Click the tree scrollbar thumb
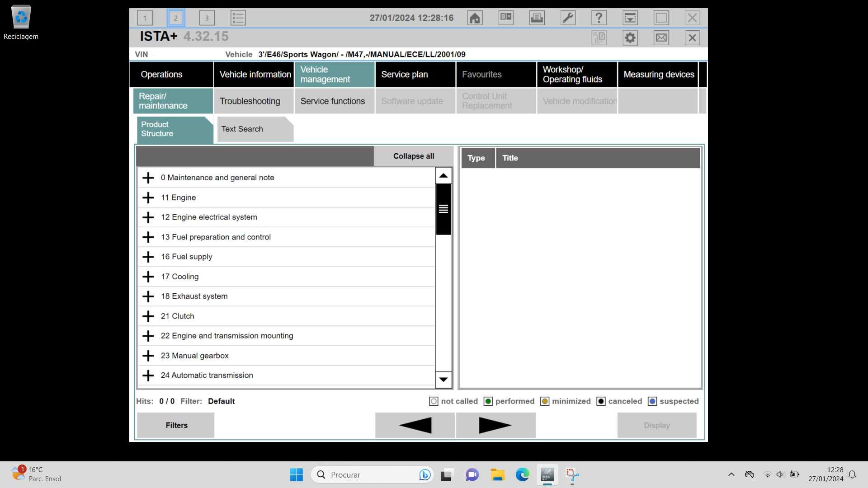Viewport: 868px width, 488px height. [443, 209]
